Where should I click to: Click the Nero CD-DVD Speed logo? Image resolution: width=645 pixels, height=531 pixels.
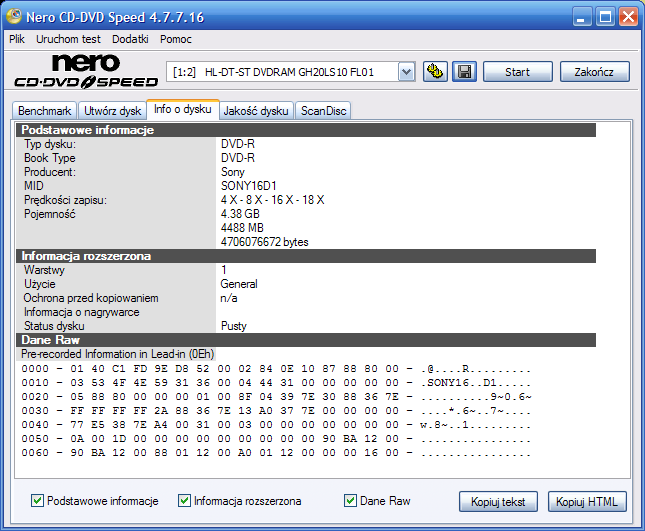click(86, 71)
